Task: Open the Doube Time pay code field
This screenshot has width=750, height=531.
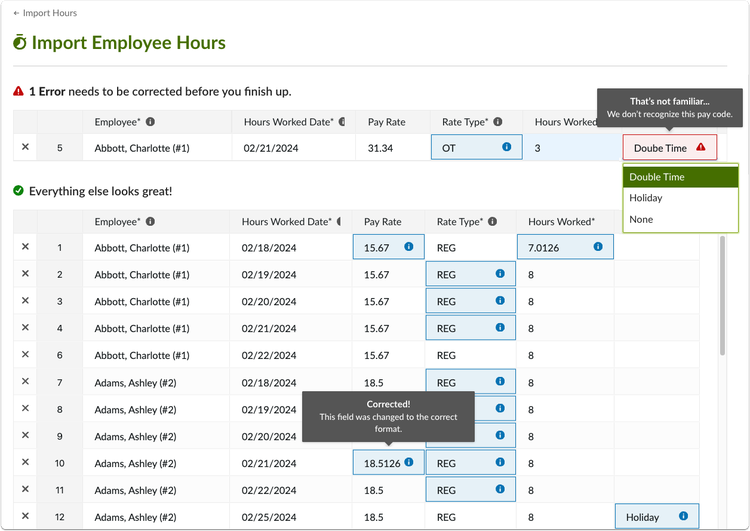Action: pos(670,147)
